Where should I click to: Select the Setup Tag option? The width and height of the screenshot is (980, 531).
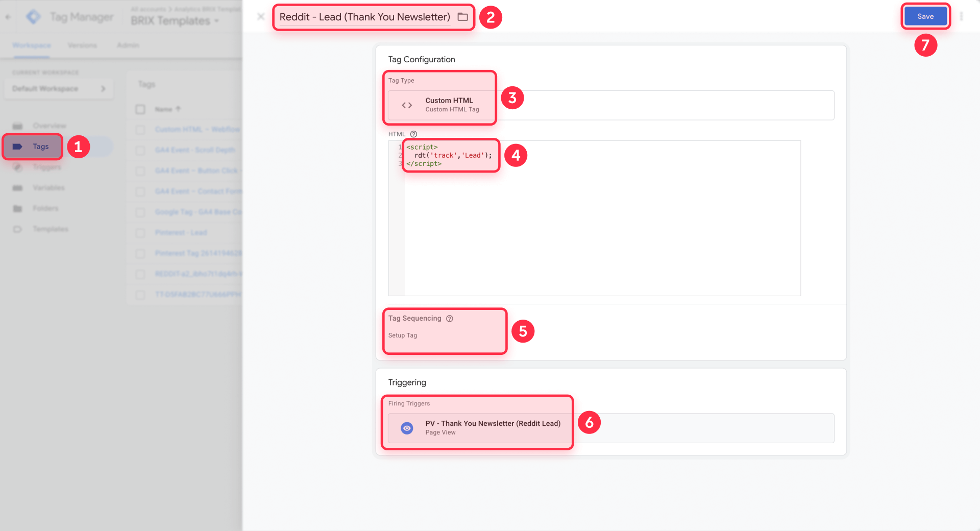coord(402,335)
